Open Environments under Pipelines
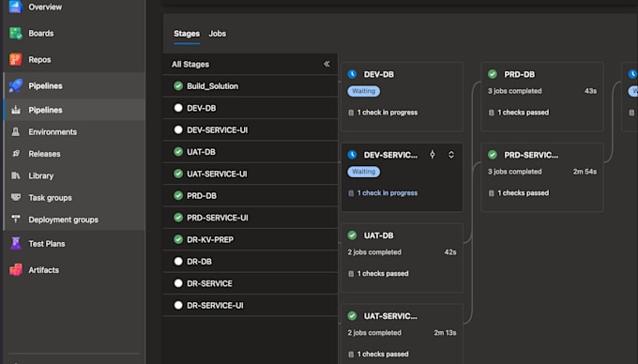Viewport: 638px width, 364px height. point(53,131)
